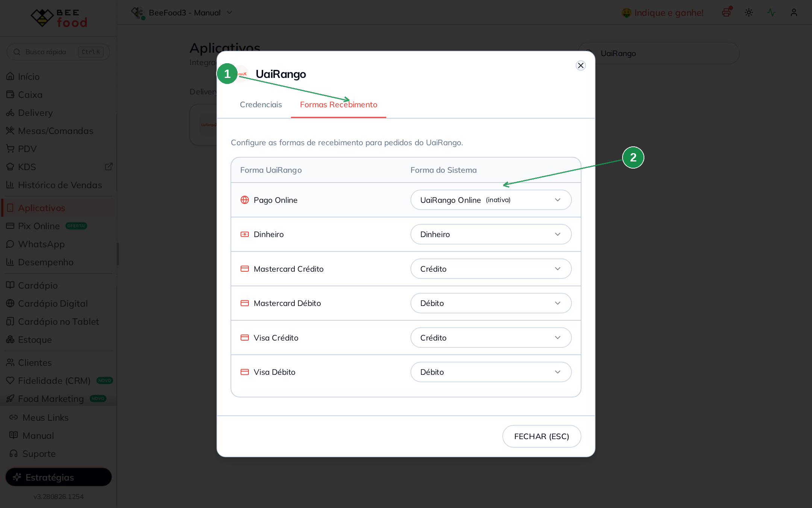This screenshot has width=812, height=508.
Task: Switch to the Credenciais tab
Action: (x=261, y=105)
